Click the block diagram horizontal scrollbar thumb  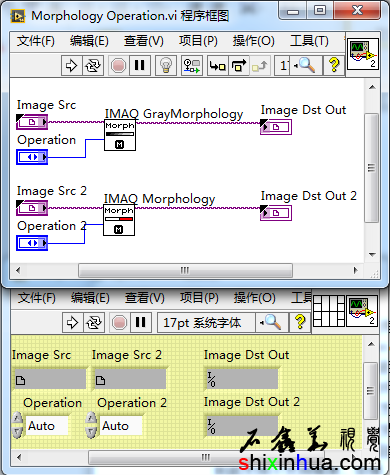pos(185,270)
